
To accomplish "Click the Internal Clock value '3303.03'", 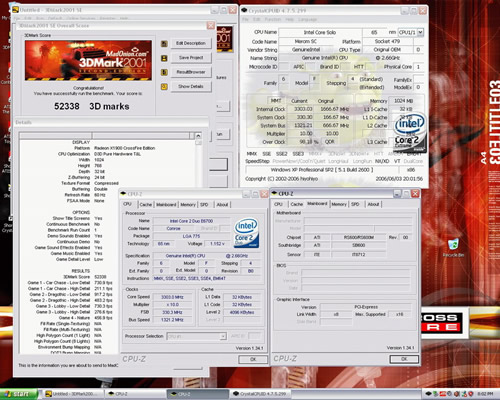I will [303, 109].
